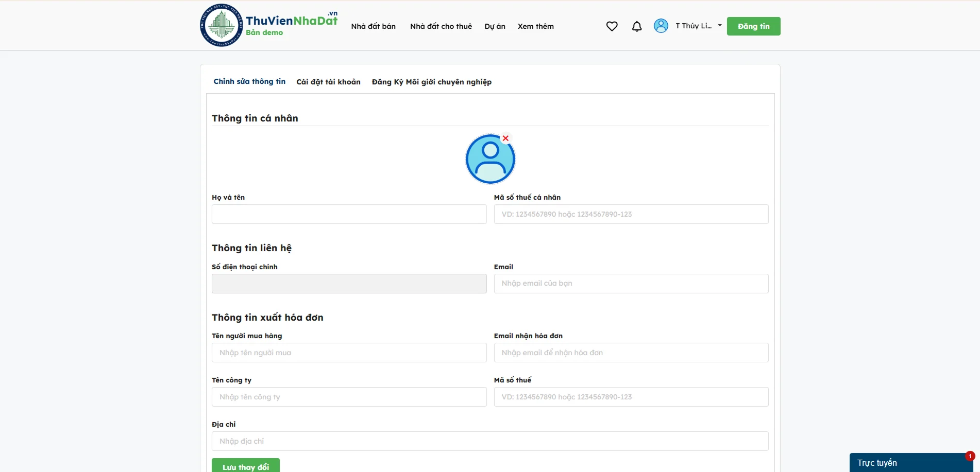
Task: Switch to Đăng Ký Môi giới chuyên nghiệp tab
Action: [x=432, y=82]
